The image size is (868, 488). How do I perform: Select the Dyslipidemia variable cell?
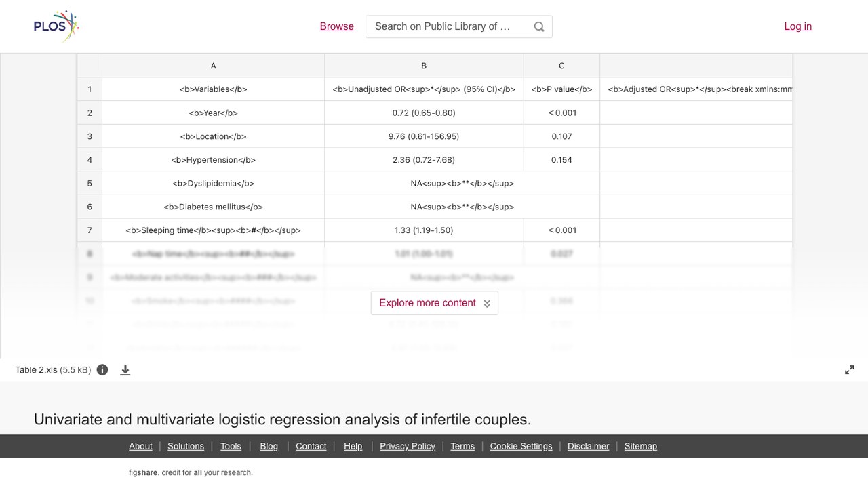[213, 184]
